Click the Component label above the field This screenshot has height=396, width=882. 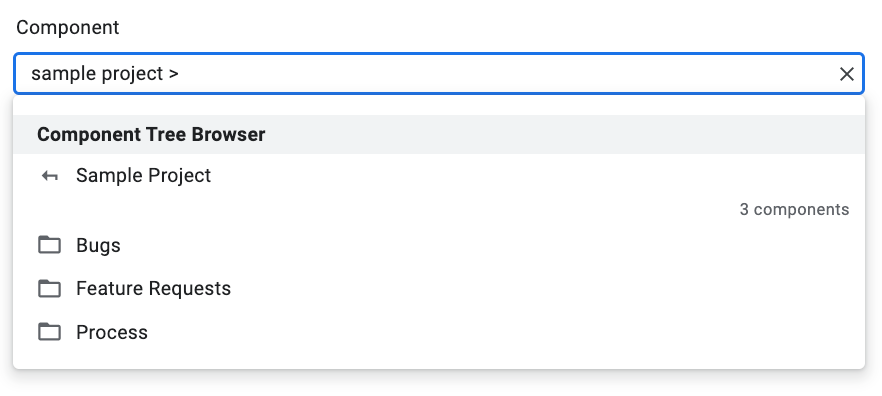[x=68, y=28]
